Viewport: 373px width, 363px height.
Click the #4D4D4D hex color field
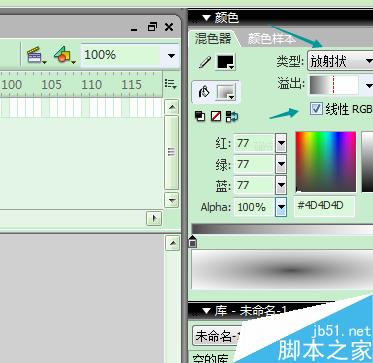click(x=324, y=206)
